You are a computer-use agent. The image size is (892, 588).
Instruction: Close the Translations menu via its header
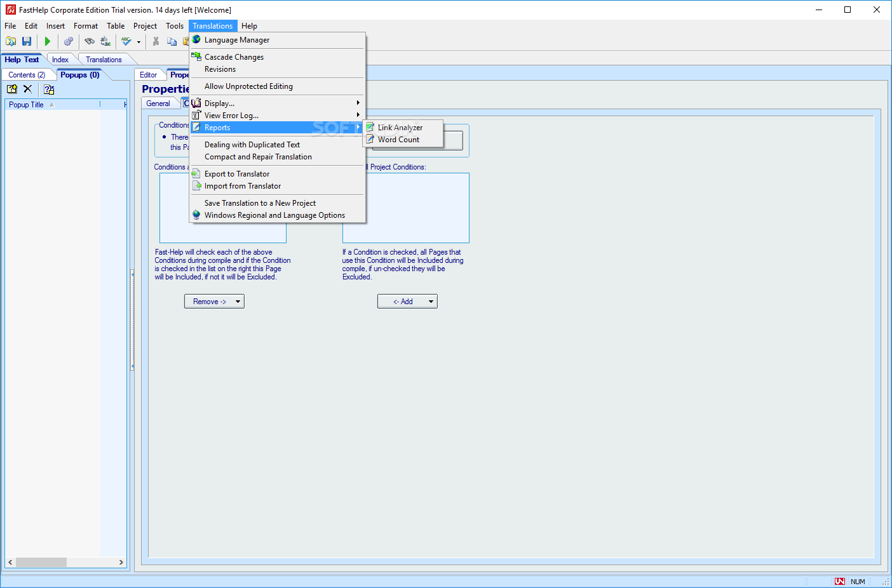(x=213, y=26)
